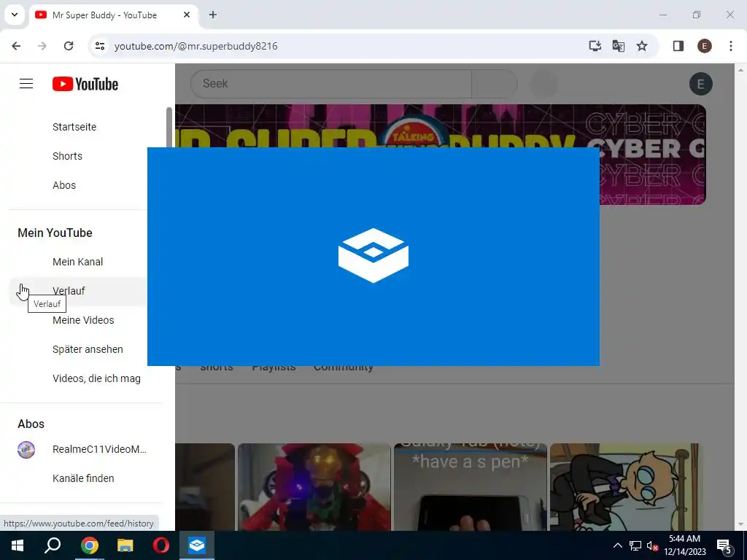The image size is (747, 560).
Task: Open Windows taskbar search
Action: pyautogui.click(x=53, y=545)
